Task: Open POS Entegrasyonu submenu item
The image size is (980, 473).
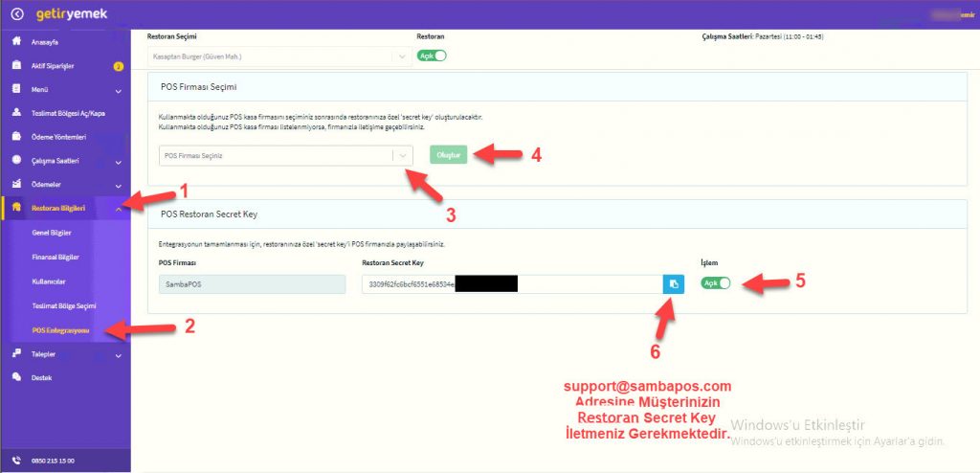Action: click(61, 330)
